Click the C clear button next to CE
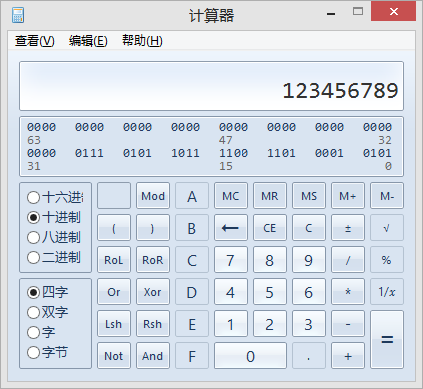423x389 pixels. point(309,228)
